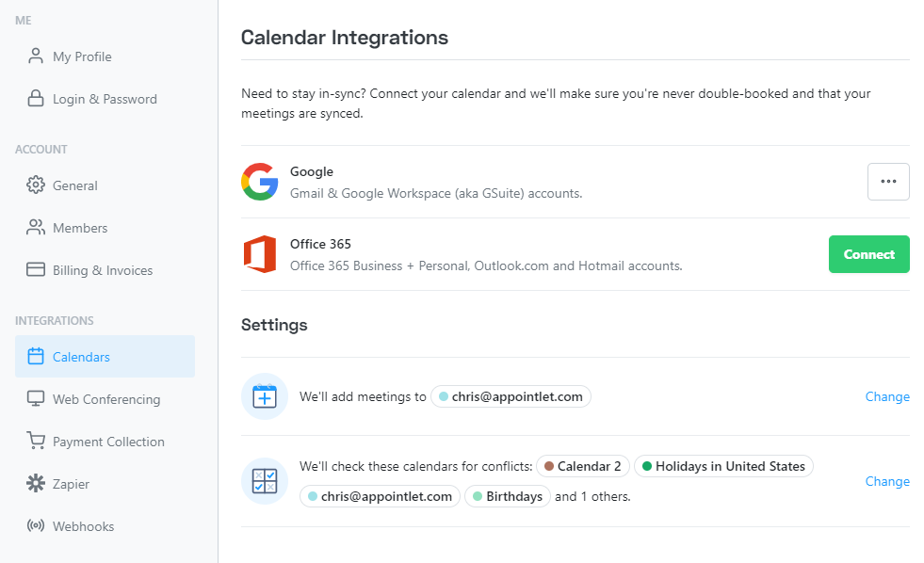924x563 pixels.
Task: Click the Holidays in United States chip
Action: coord(723,466)
